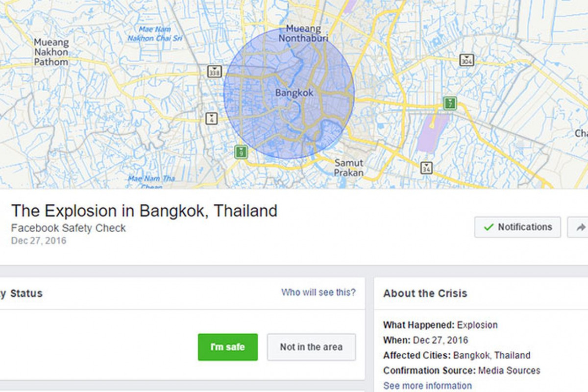Click the purple airport area on the map

click(x=432, y=132)
